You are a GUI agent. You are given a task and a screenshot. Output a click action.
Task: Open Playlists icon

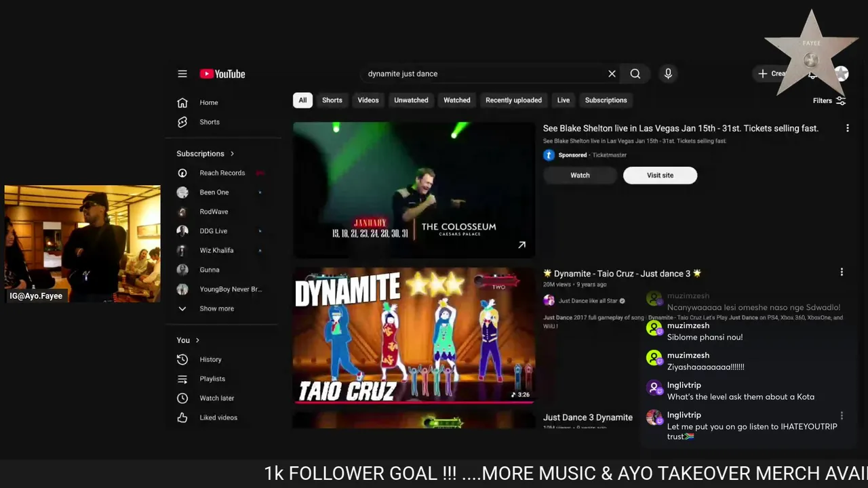coord(182,379)
